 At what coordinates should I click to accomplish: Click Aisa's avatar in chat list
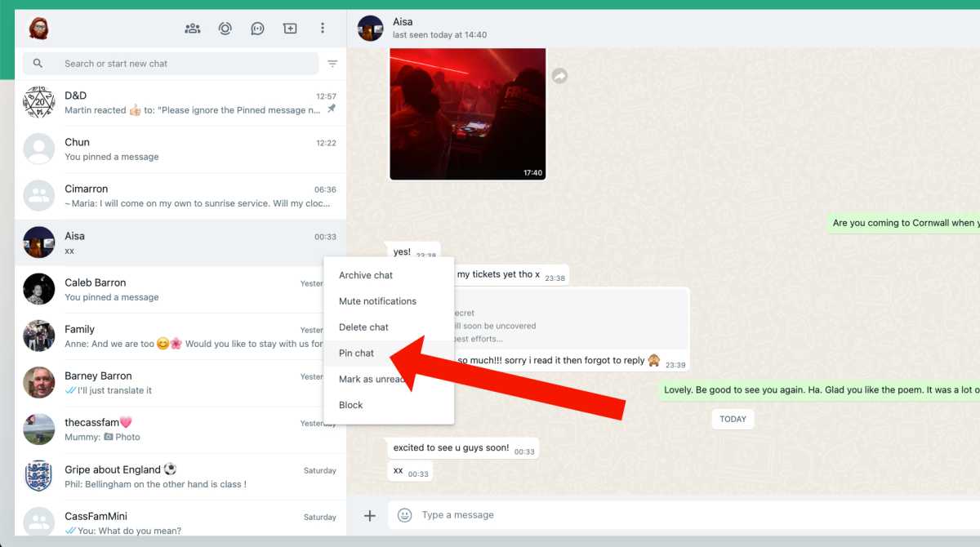point(39,243)
